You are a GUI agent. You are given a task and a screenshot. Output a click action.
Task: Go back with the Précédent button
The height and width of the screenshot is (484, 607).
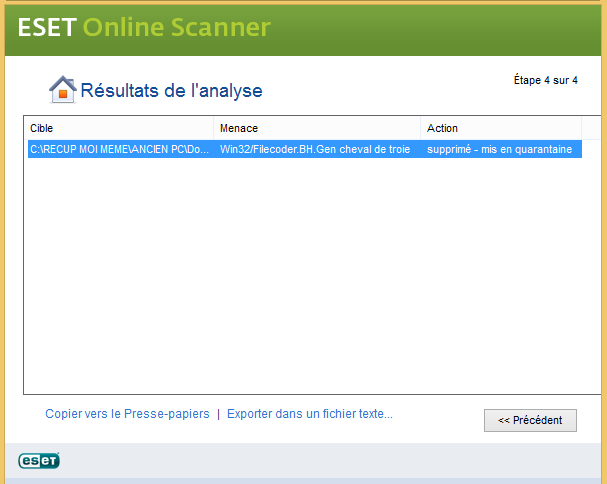click(530, 420)
